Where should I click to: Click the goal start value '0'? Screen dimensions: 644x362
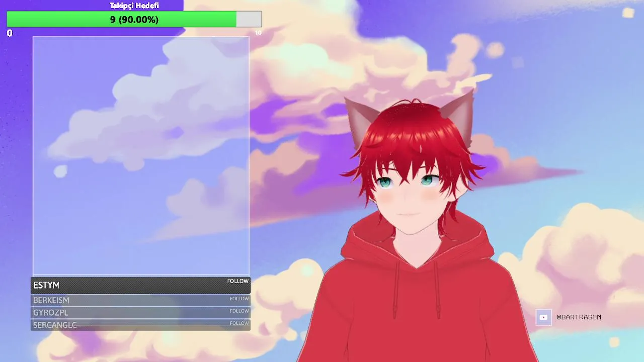click(10, 33)
